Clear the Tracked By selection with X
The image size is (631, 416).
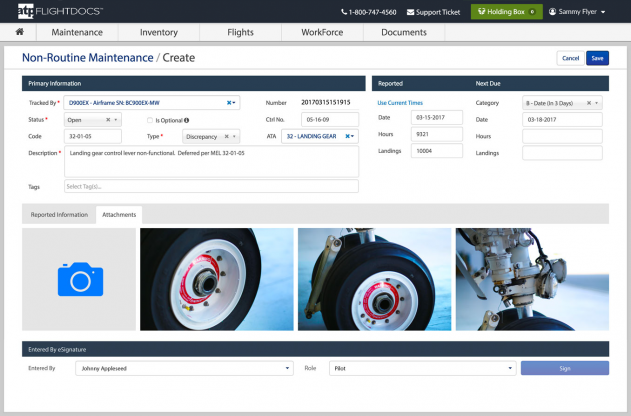(x=229, y=102)
